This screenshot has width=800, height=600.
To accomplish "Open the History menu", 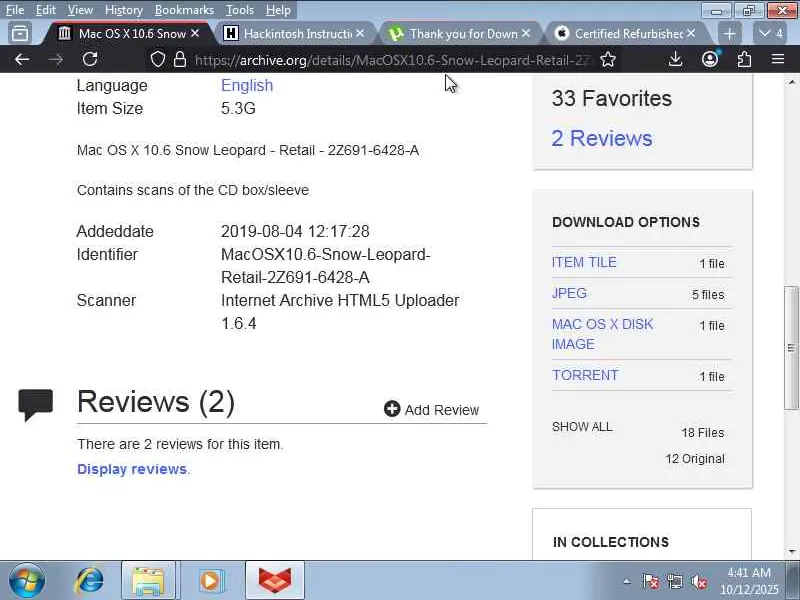I will tap(123, 10).
